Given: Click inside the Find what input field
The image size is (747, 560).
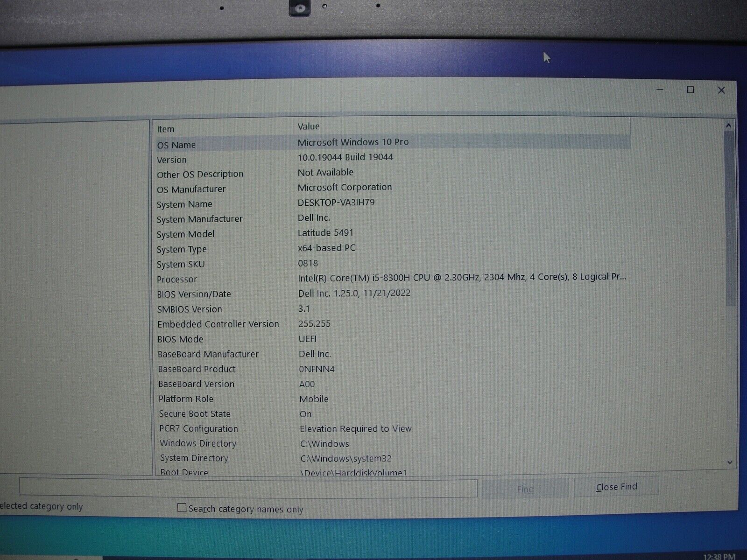Looking at the screenshot, I should point(248,488).
